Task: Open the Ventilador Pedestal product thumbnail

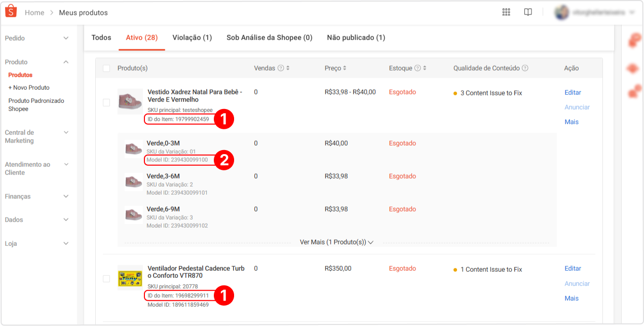Action: point(130,278)
